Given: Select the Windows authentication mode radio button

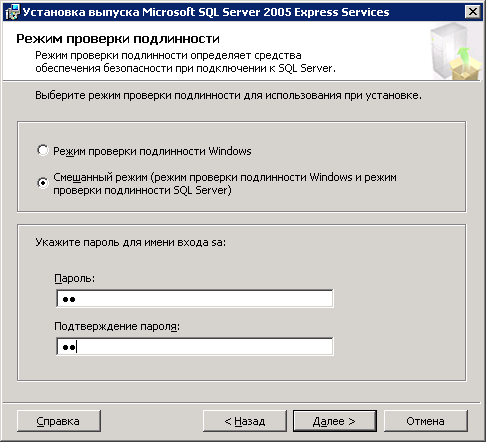Looking at the screenshot, I should [43, 150].
